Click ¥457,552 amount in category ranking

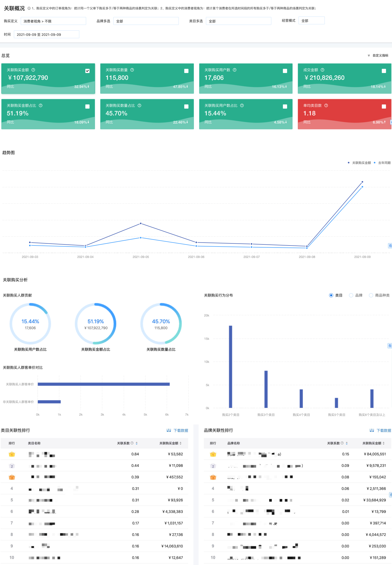(175, 477)
